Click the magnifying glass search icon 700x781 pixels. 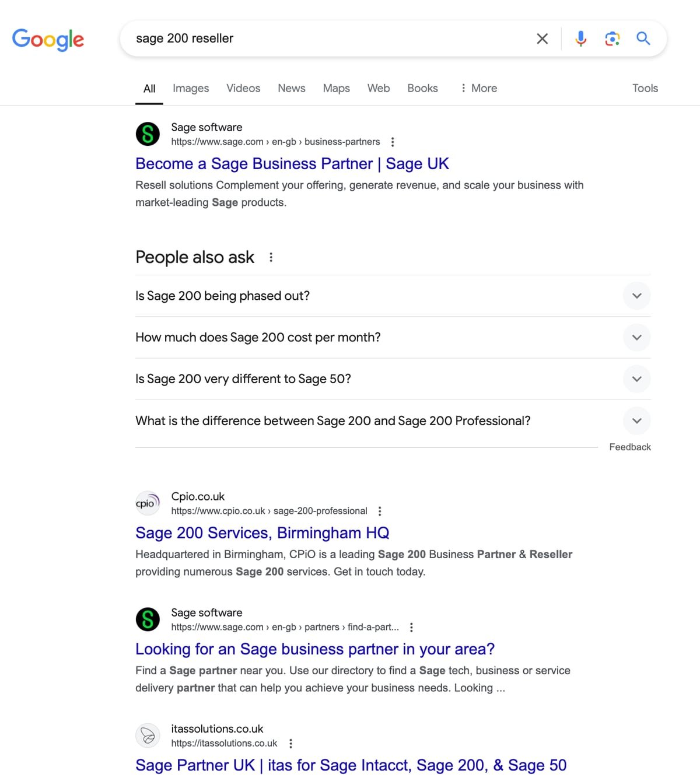[x=643, y=38]
